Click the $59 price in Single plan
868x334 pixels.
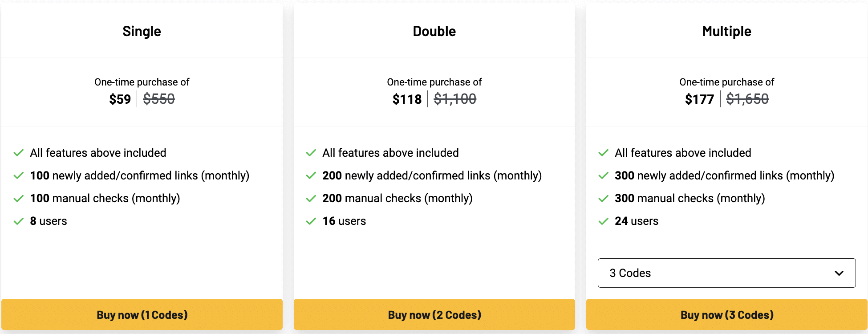tap(120, 99)
